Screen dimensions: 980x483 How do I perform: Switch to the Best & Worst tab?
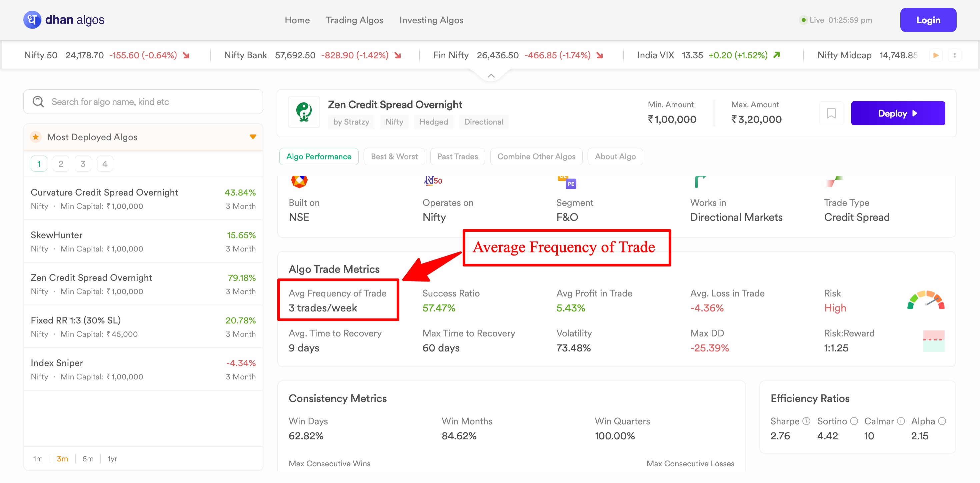394,156
